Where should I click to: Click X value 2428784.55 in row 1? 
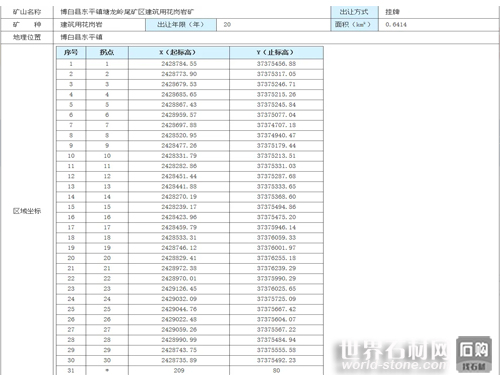point(179,64)
